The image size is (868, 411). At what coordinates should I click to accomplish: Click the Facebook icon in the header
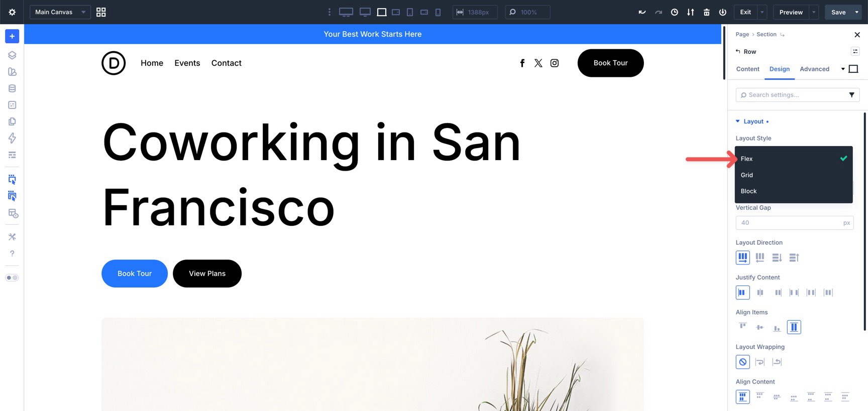tap(522, 63)
